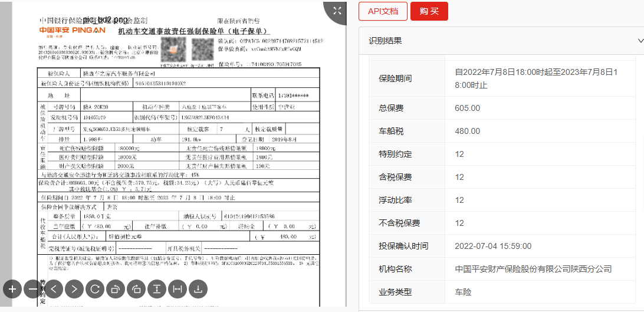Click the 识别结果 panel heading
Viewport: 644px width, 312px height.
(385, 41)
